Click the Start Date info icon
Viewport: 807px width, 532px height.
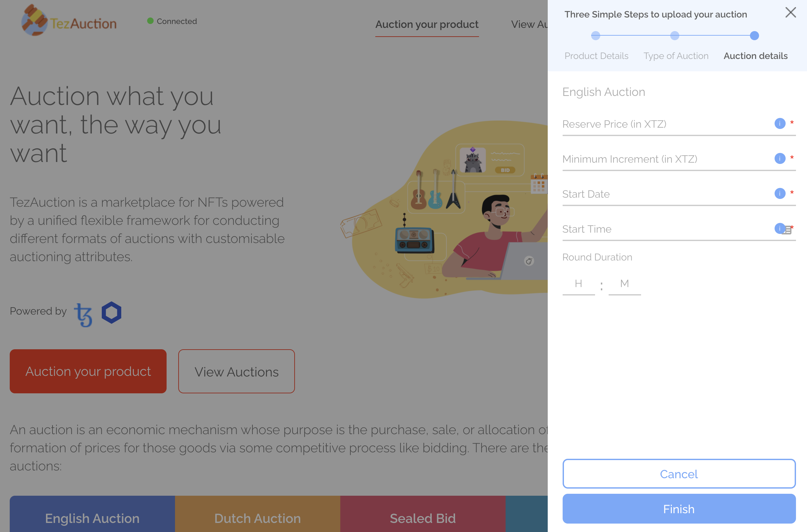[x=779, y=193]
